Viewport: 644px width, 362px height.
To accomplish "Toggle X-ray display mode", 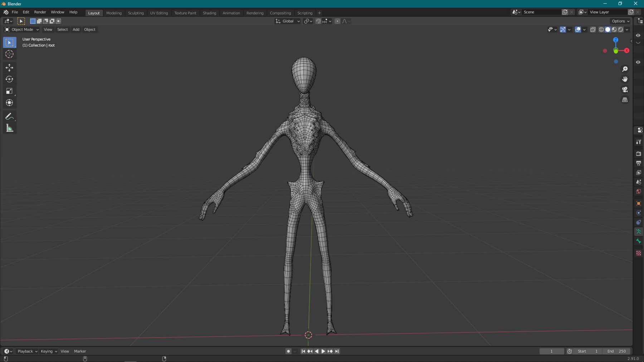I will (593, 30).
